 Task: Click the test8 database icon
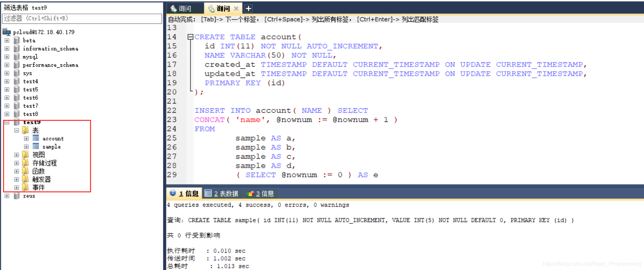coord(16,114)
